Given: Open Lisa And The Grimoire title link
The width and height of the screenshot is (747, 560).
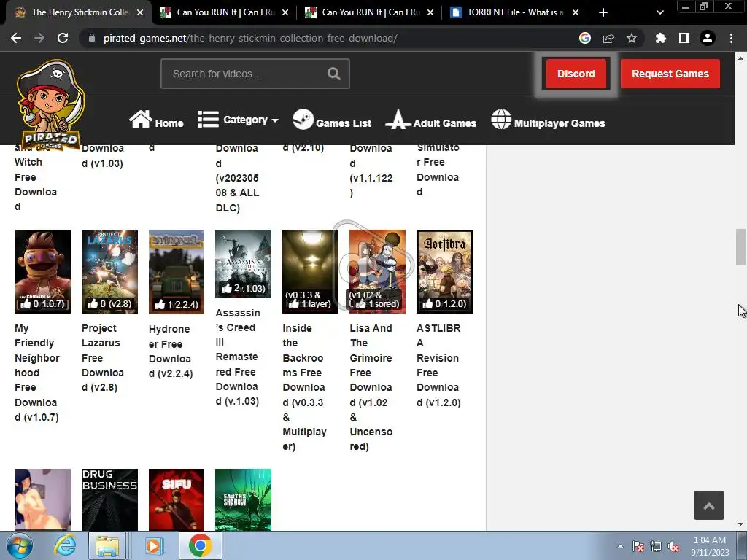Looking at the screenshot, I should 371,387.
